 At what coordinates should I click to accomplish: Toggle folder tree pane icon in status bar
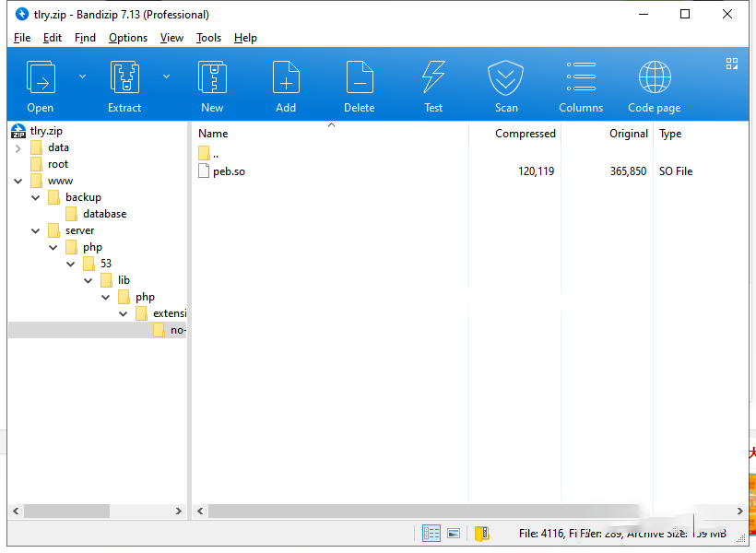[481, 534]
